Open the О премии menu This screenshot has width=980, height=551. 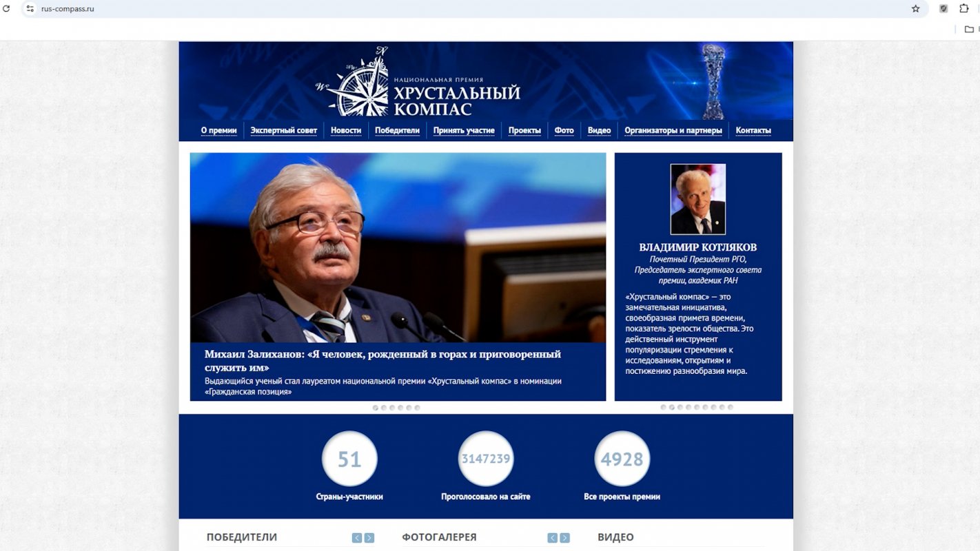pyautogui.click(x=219, y=130)
